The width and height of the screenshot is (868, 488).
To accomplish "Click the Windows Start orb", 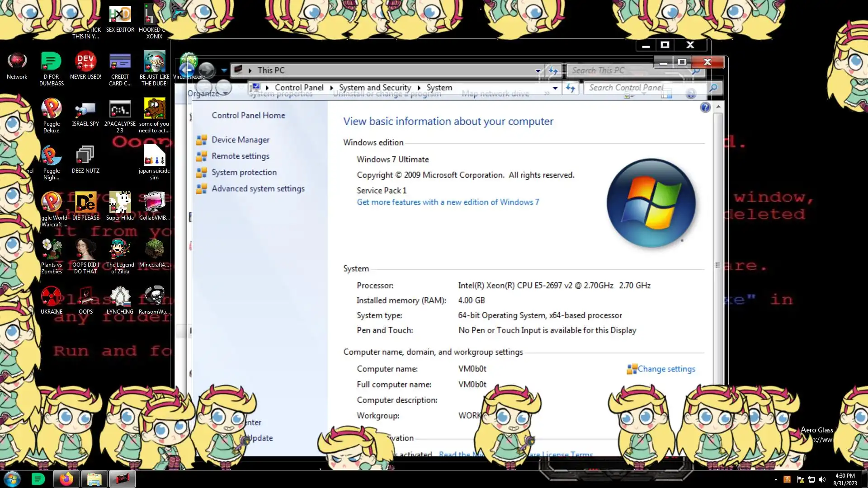I will point(12,479).
